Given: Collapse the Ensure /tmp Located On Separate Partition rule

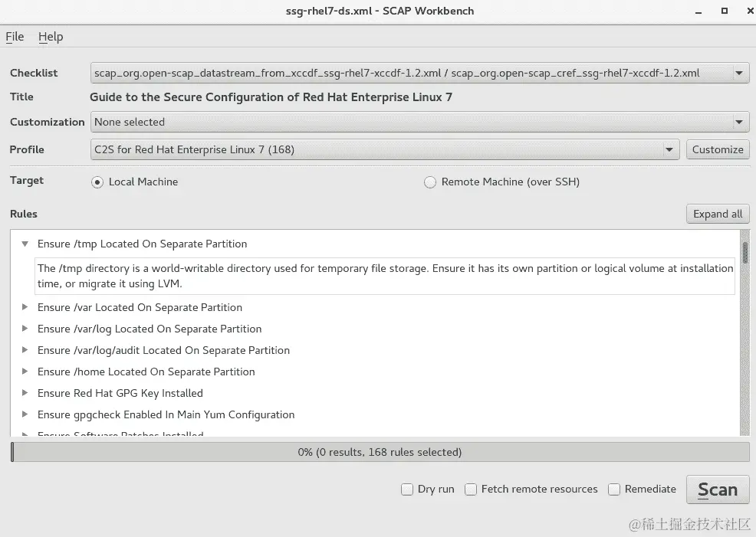Looking at the screenshot, I should (x=25, y=244).
